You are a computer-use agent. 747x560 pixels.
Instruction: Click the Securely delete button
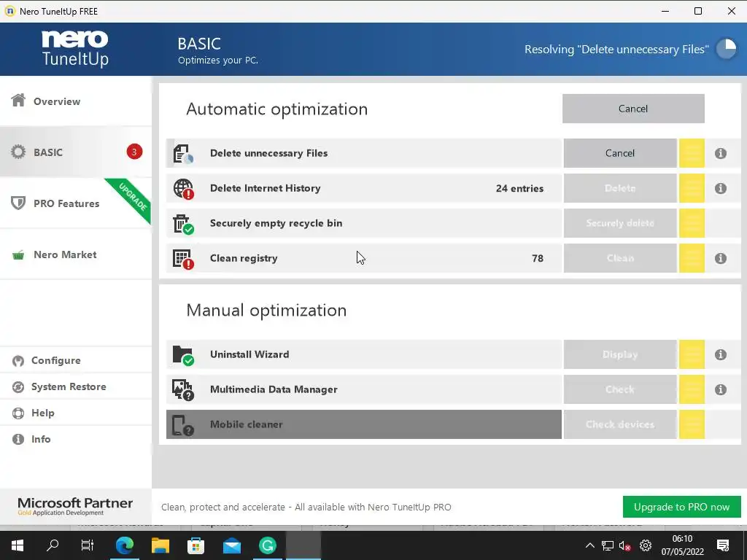[620, 223]
